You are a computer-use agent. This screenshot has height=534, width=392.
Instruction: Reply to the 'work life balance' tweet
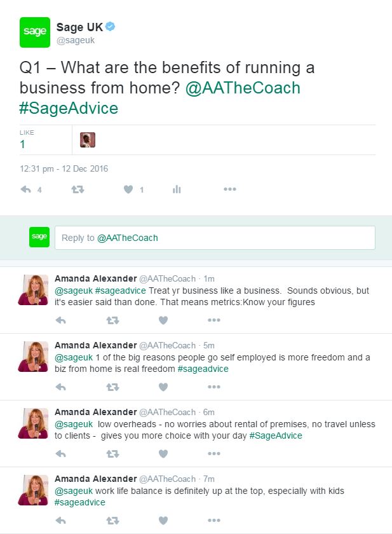(61, 520)
